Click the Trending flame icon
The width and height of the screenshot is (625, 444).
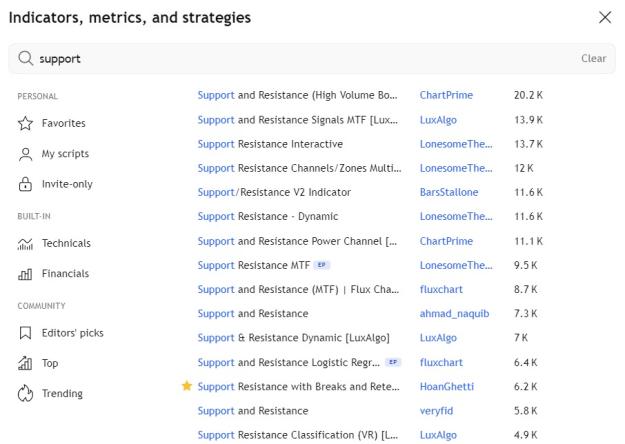coord(26,393)
